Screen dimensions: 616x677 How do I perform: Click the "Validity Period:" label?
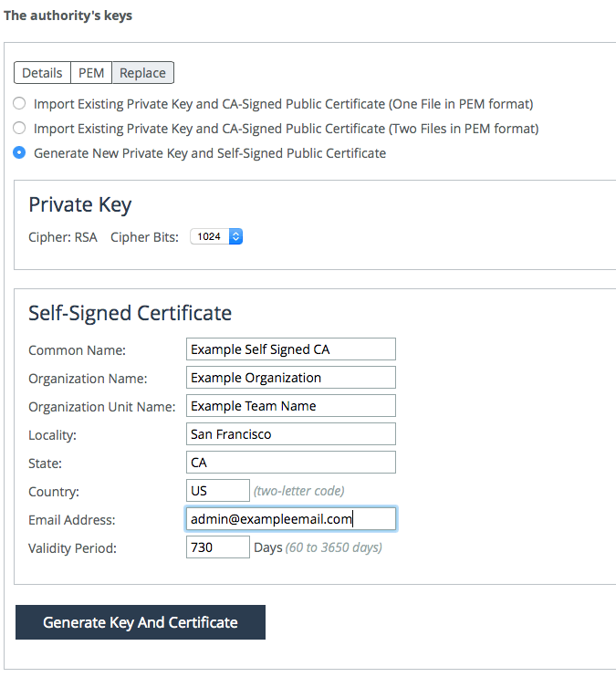73,548
